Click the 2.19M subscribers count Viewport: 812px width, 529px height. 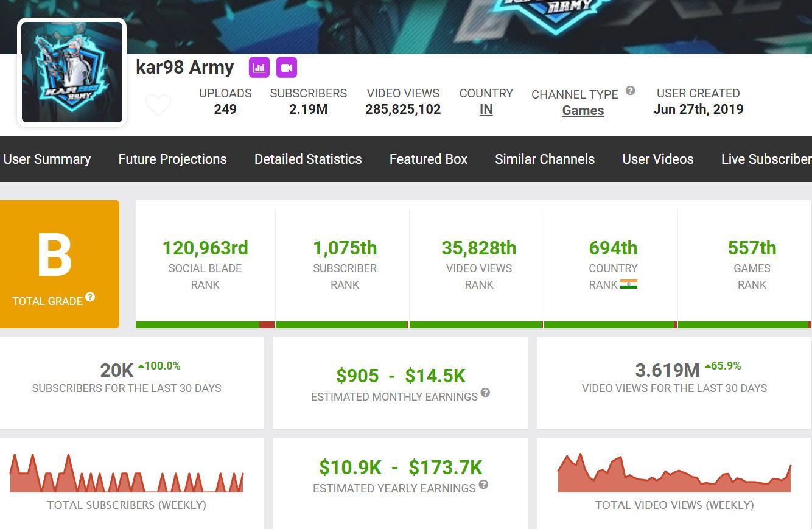tap(309, 110)
